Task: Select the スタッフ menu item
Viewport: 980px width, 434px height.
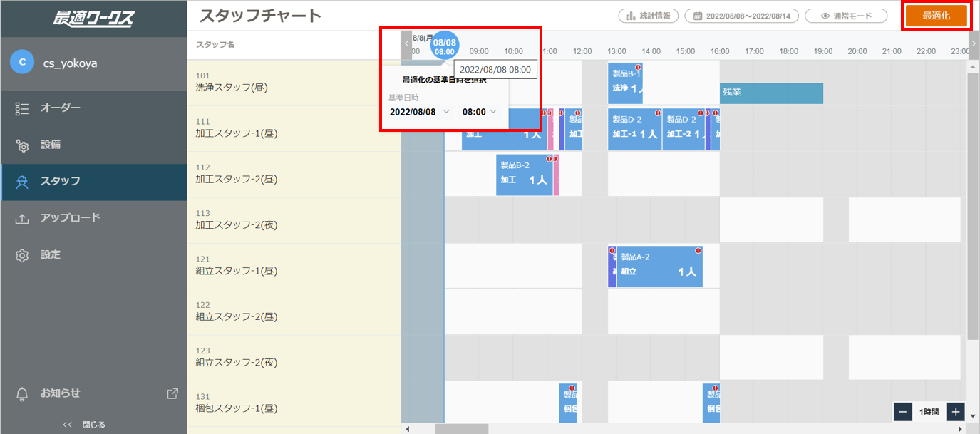Action: [93, 182]
